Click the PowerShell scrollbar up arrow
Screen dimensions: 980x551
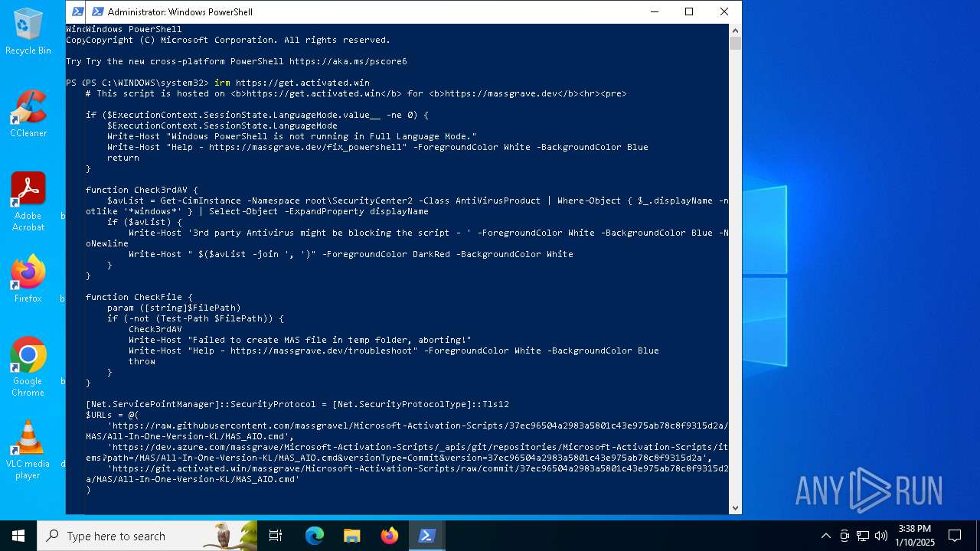coord(735,31)
